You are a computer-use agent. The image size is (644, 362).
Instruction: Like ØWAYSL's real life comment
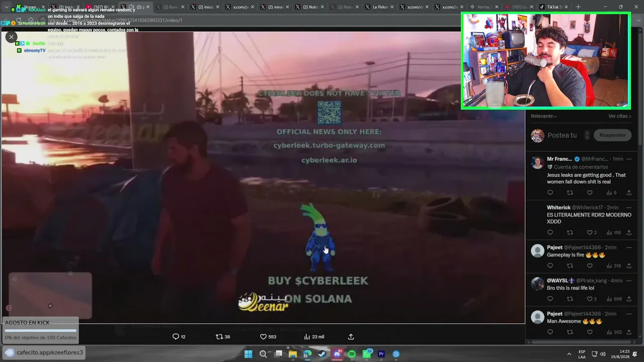click(x=592, y=299)
